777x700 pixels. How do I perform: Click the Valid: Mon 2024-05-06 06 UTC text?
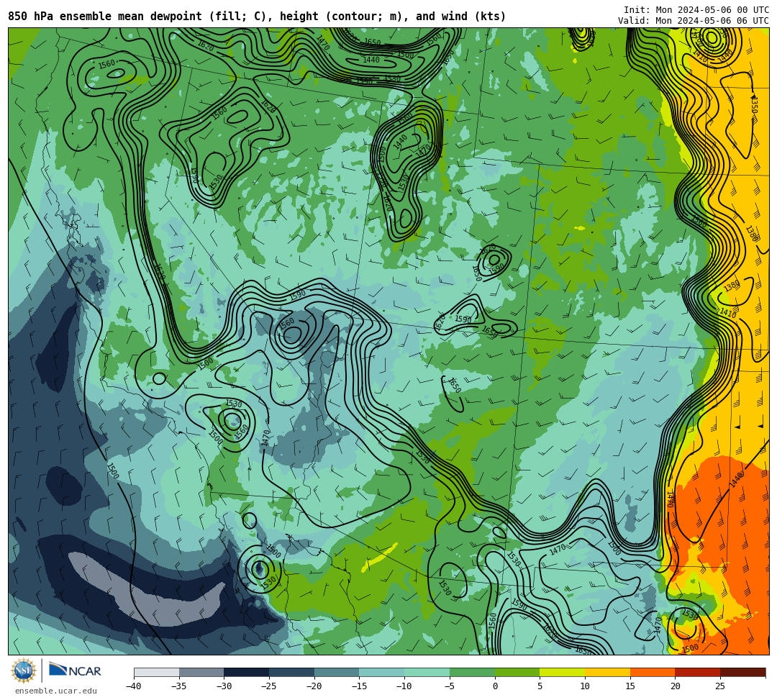pos(694,21)
